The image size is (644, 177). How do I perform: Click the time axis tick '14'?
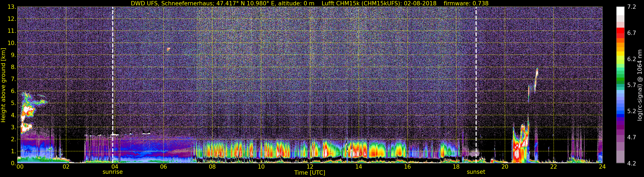pos(358,167)
